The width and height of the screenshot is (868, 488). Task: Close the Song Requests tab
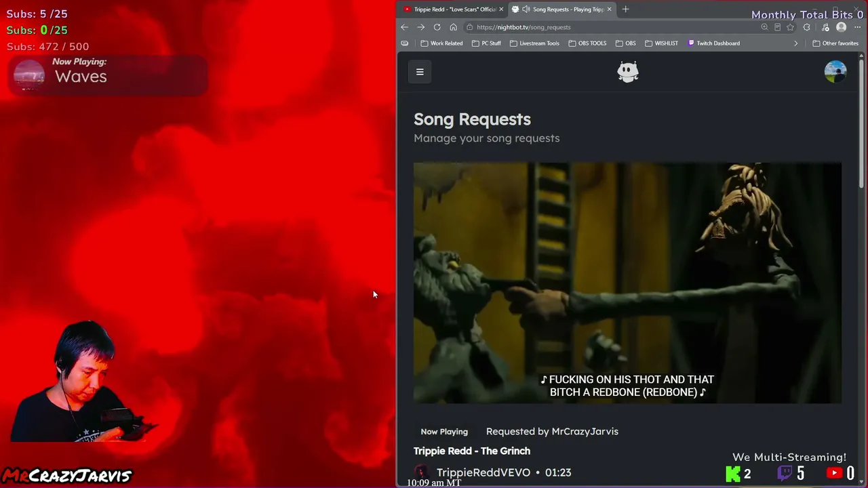tap(609, 9)
